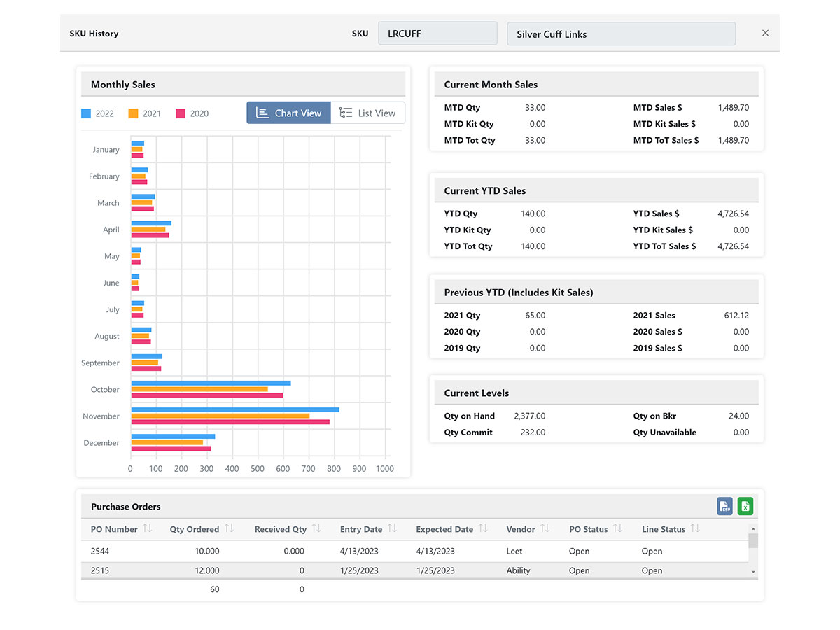This screenshot has width=840, height=630.
Task: Switch to Chart View
Action: 288,112
